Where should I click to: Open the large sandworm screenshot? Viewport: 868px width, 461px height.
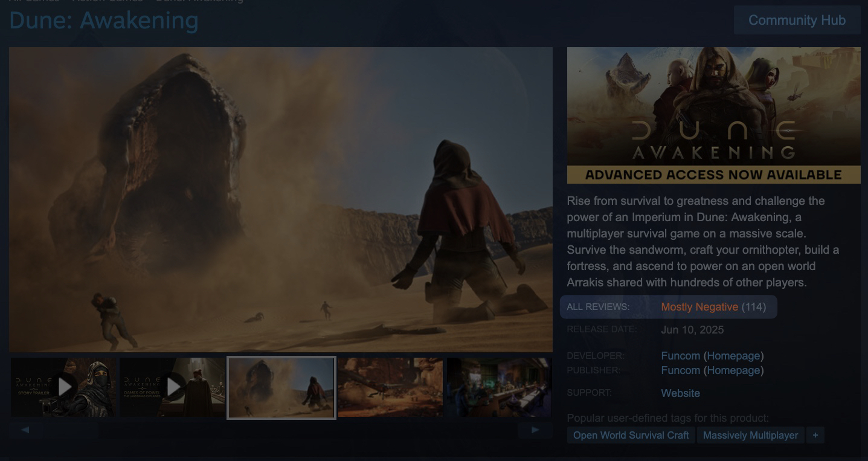281,199
